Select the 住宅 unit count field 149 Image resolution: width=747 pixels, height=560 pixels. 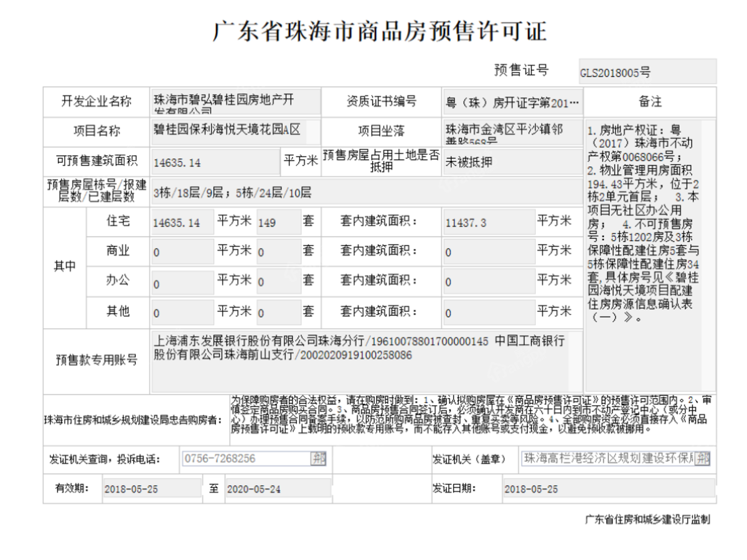pos(278,222)
